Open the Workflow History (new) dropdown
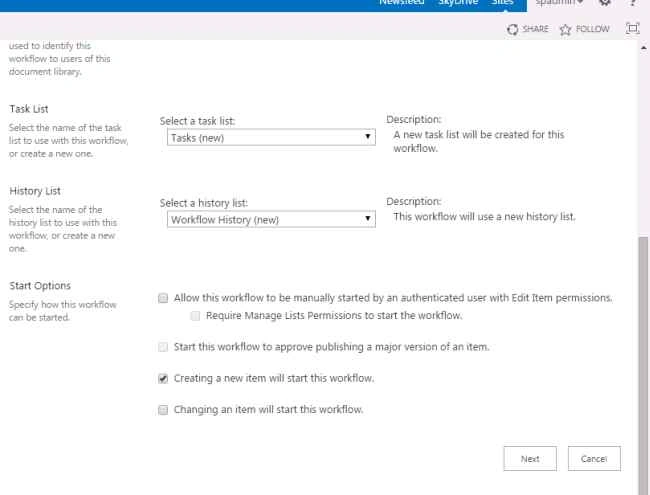This screenshot has height=495, width=650. coord(271,219)
